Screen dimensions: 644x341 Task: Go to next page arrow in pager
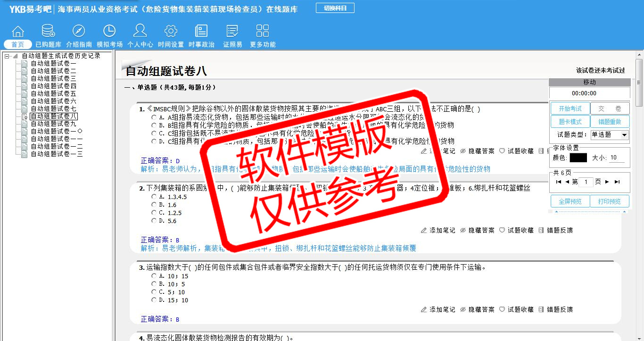(607, 182)
